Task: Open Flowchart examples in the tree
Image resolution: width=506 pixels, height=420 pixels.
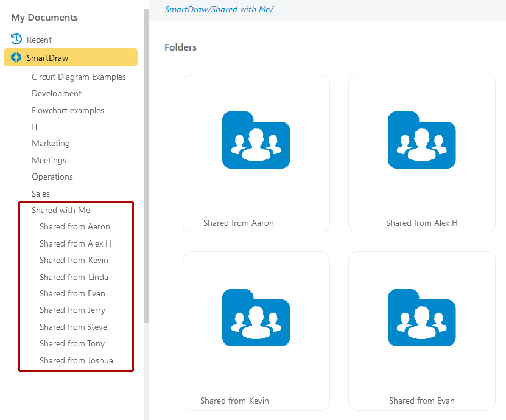Action: pos(68,111)
